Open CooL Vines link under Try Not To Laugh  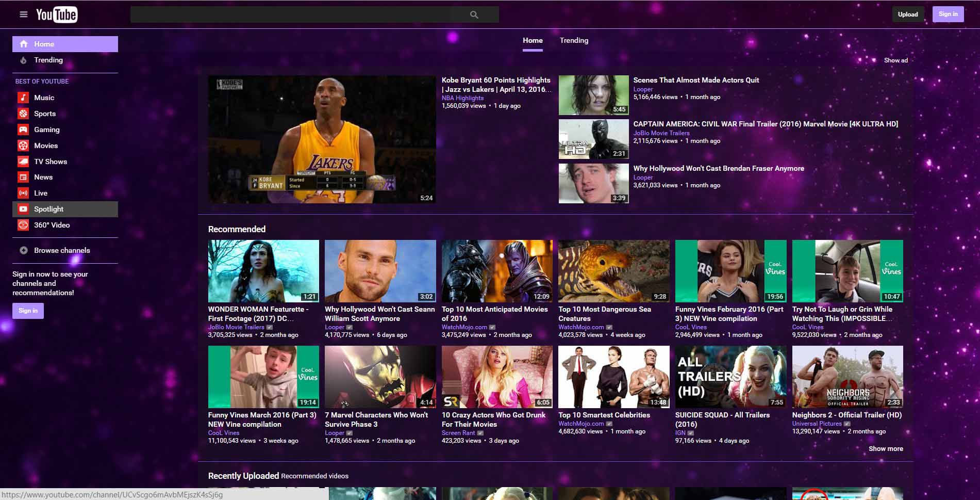point(808,327)
